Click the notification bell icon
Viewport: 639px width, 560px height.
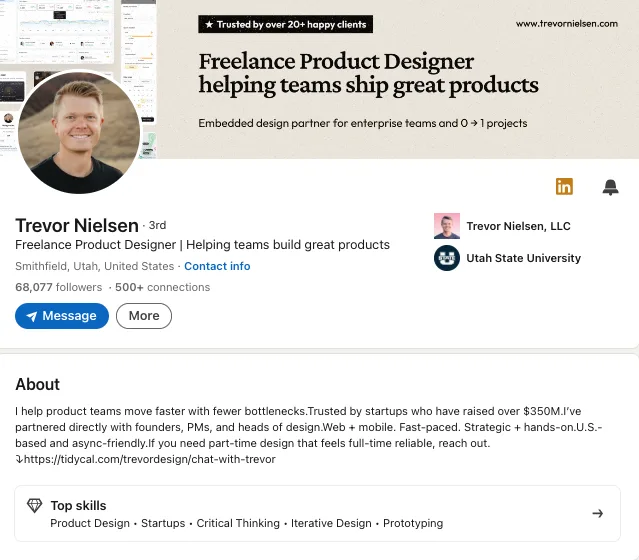[610, 187]
